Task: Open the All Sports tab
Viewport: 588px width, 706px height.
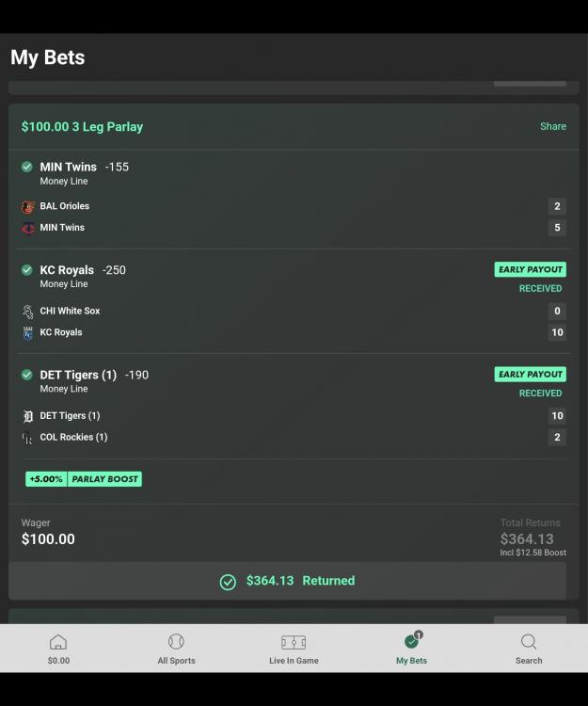Action: [176, 648]
